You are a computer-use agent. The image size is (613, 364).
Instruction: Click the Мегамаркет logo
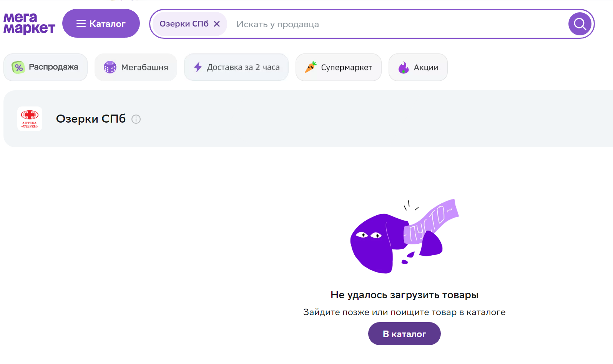pyautogui.click(x=29, y=23)
